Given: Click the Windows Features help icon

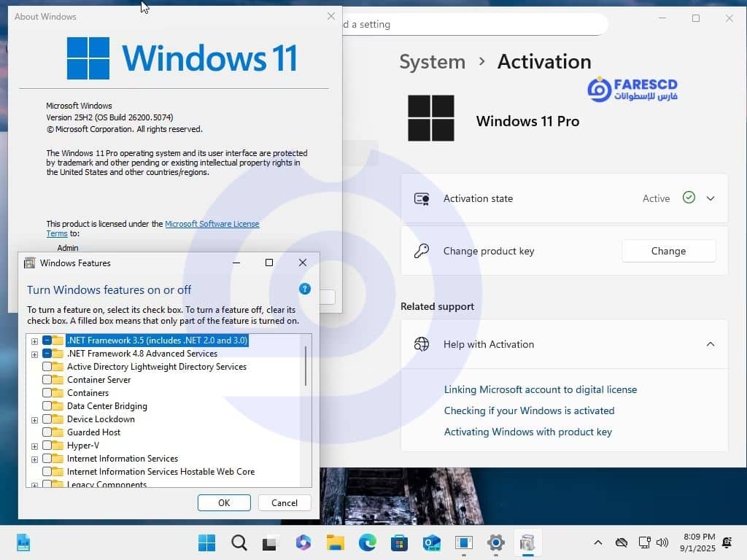Looking at the screenshot, I should tap(304, 289).
